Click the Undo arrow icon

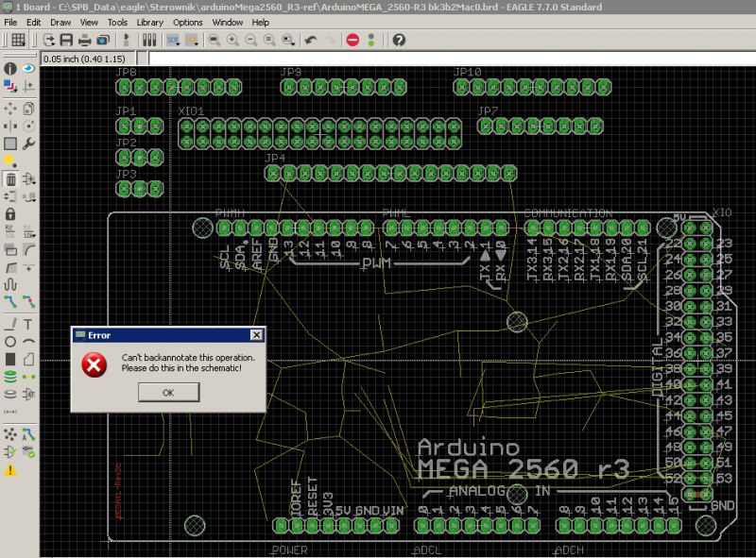coord(310,40)
